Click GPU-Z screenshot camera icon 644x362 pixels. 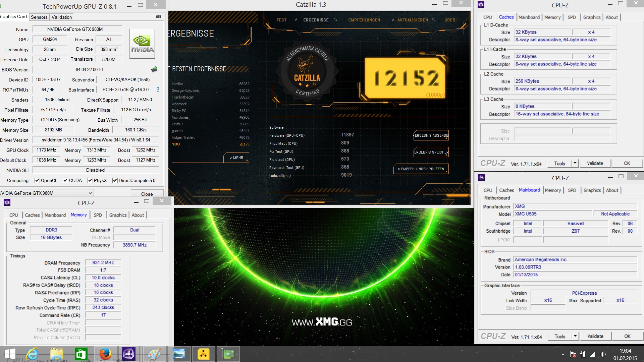159,17
